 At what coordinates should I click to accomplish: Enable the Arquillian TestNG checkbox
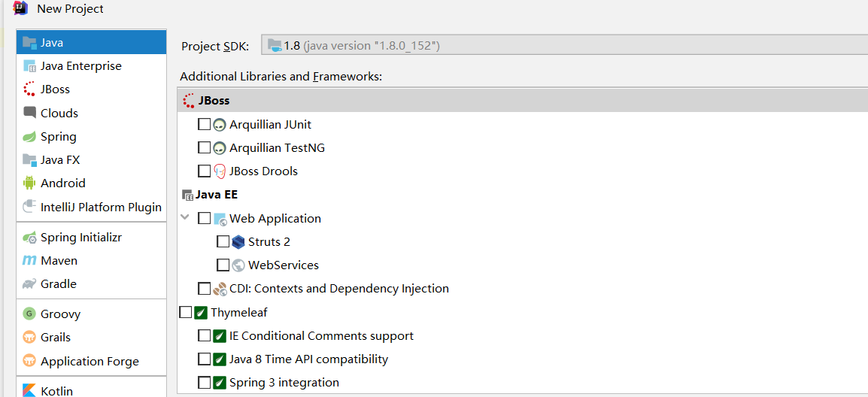(205, 147)
